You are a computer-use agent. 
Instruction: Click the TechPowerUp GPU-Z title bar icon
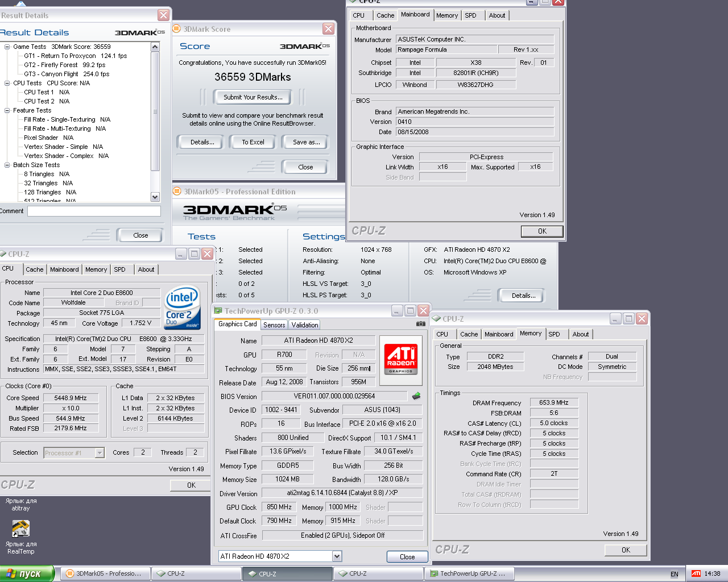(x=217, y=311)
